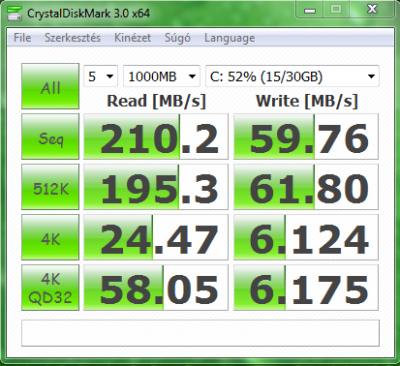Click the empty comment field at bottom

pyautogui.click(x=200, y=333)
